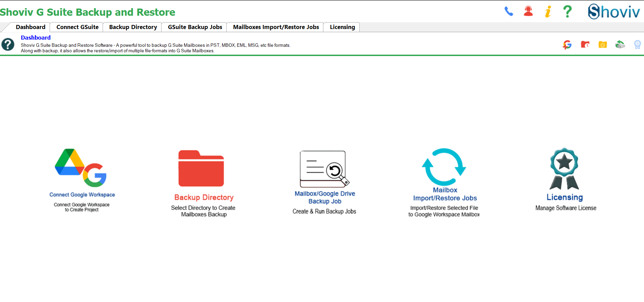Viewport: 644px width, 302px height.
Task: Open the large red Backup Directory folder
Action: pos(201,168)
